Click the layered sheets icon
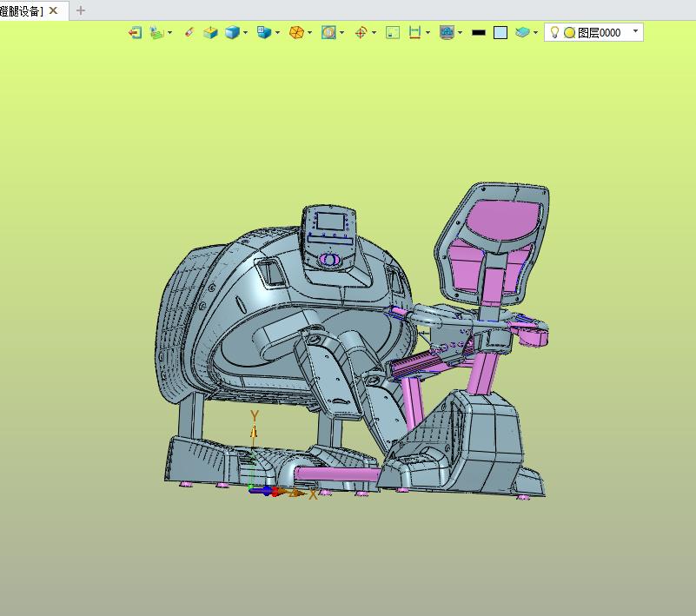Image resolution: width=696 pixels, height=616 pixels. tap(522, 32)
